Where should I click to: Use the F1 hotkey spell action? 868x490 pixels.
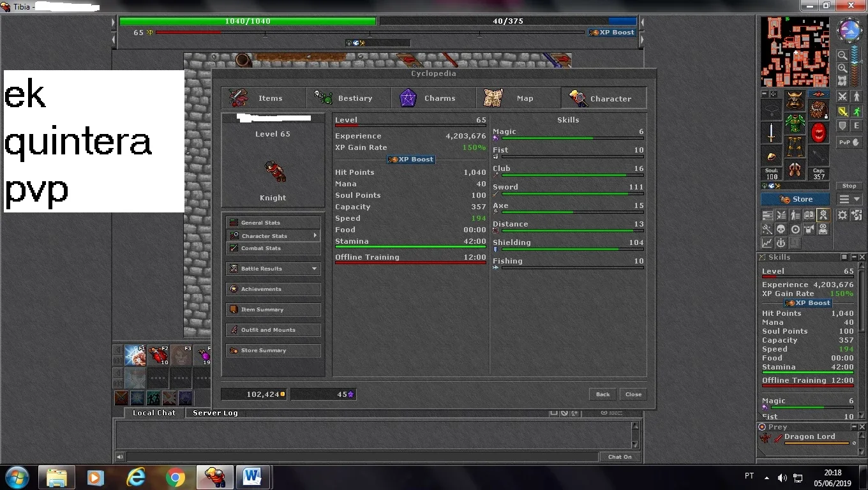(135, 355)
